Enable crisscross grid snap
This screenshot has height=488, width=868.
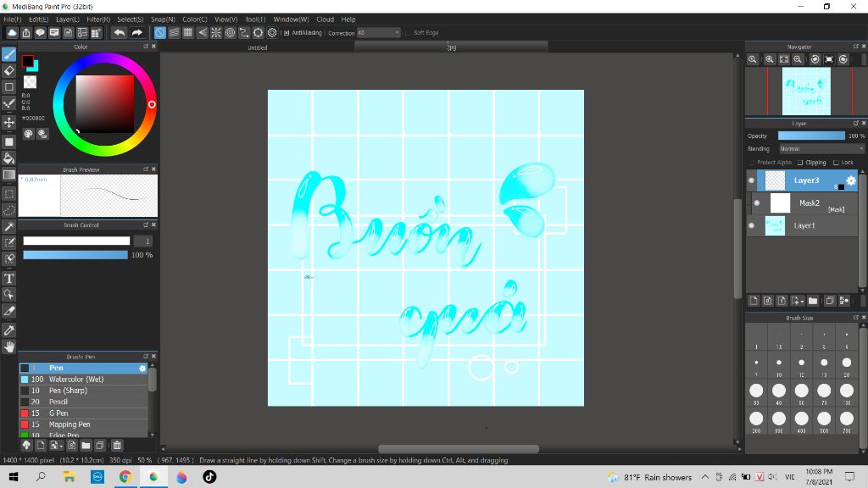coord(187,33)
